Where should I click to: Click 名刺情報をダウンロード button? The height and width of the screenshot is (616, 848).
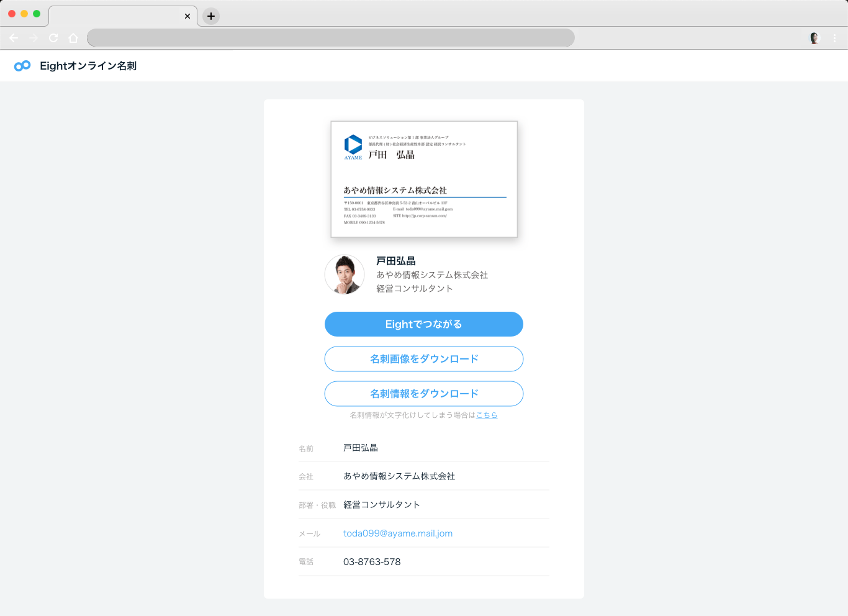pos(424,394)
